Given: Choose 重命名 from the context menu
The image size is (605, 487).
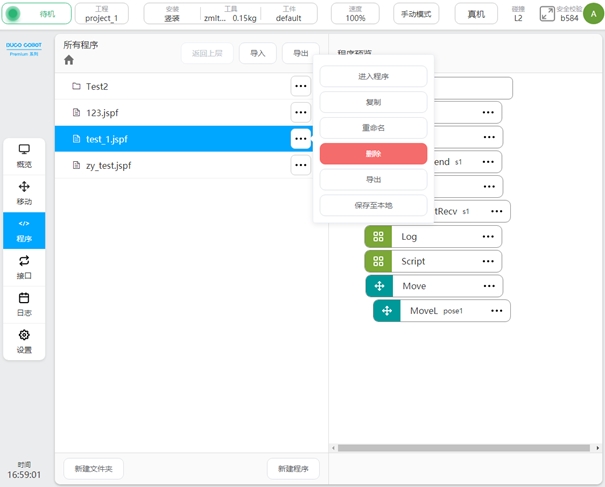Looking at the screenshot, I should (373, 128).
